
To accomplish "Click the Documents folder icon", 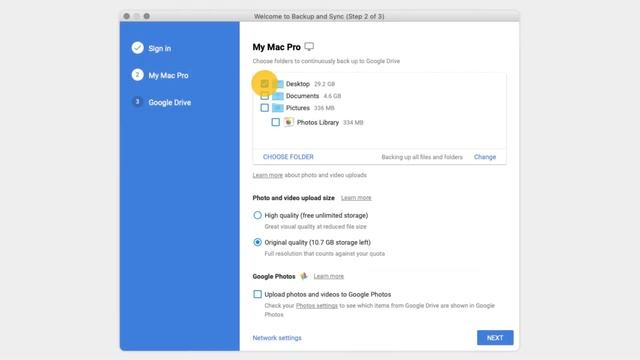I will pos(278,96).
